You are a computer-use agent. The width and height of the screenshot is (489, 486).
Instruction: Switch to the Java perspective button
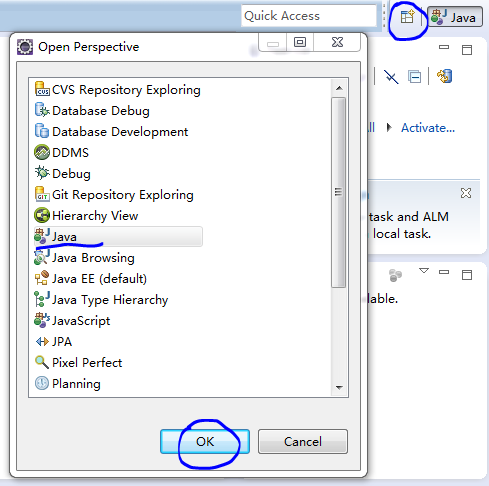pos(455,17)
